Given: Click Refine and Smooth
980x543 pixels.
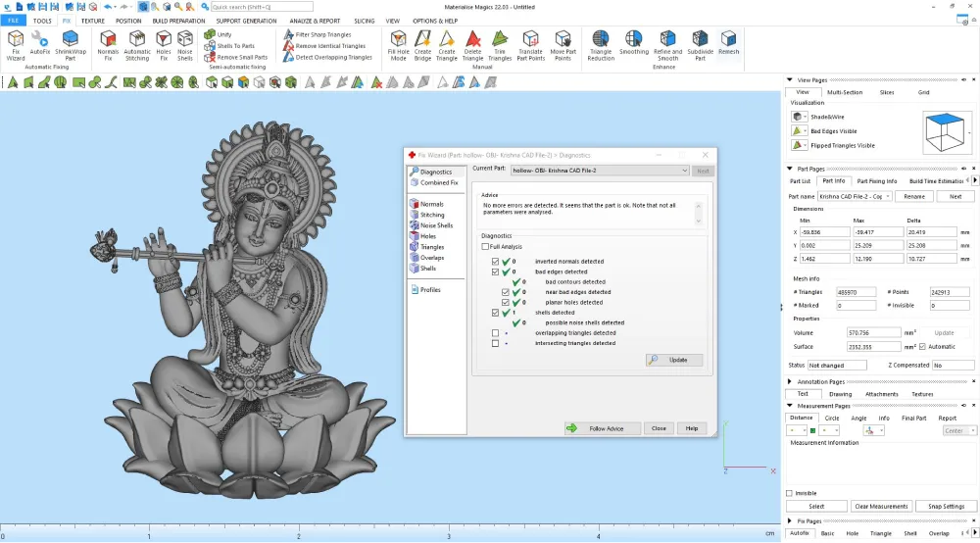Looking at the screenshot, I should [667, 45].
